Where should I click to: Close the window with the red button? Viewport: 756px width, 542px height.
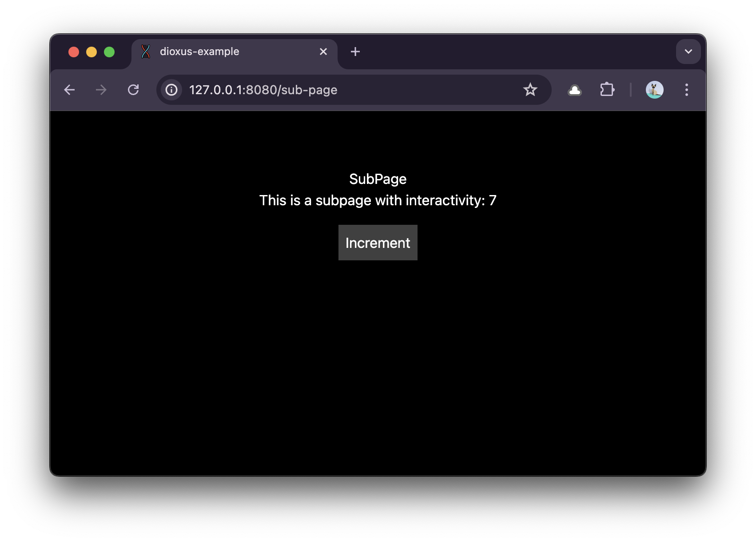pos(74,52)
